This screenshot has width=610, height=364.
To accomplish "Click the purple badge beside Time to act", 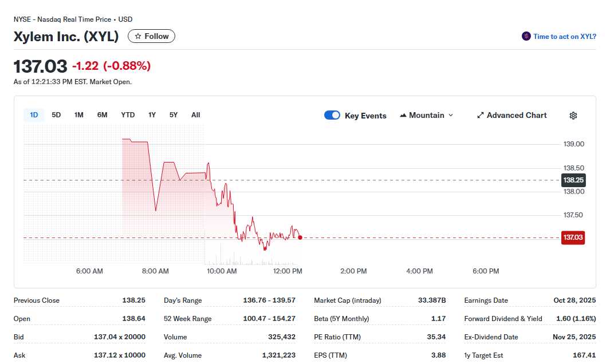I will click(525, 35).
